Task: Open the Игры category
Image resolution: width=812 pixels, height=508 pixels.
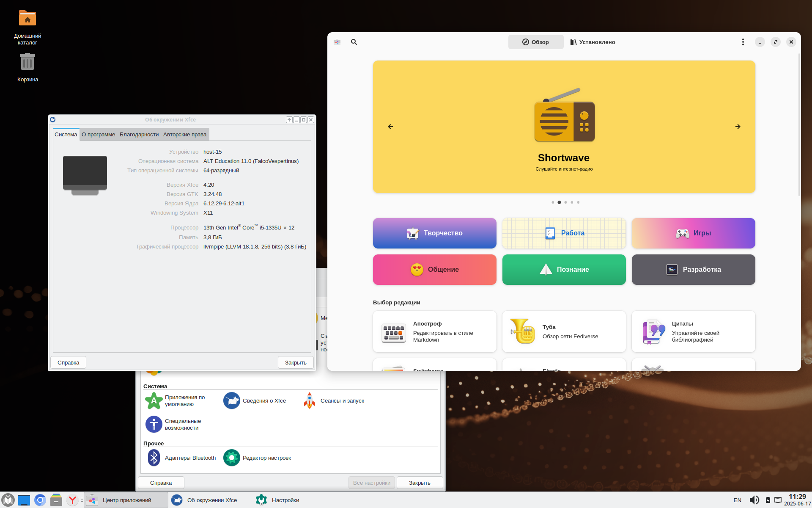Action: click(x=693, y=233)
